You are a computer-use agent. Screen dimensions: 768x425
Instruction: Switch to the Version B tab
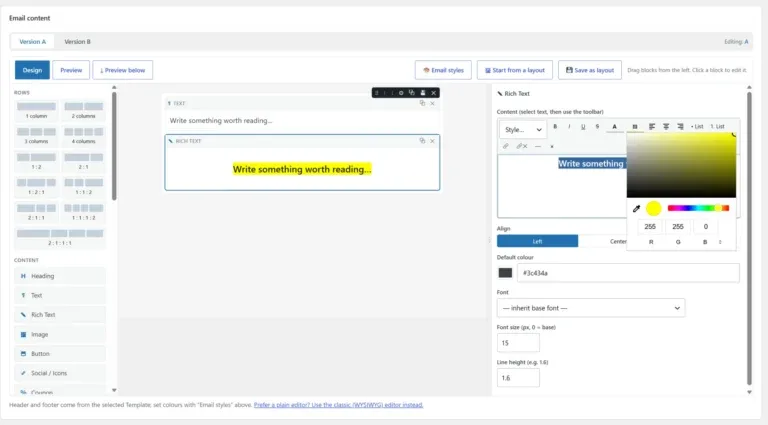(77, 42)
